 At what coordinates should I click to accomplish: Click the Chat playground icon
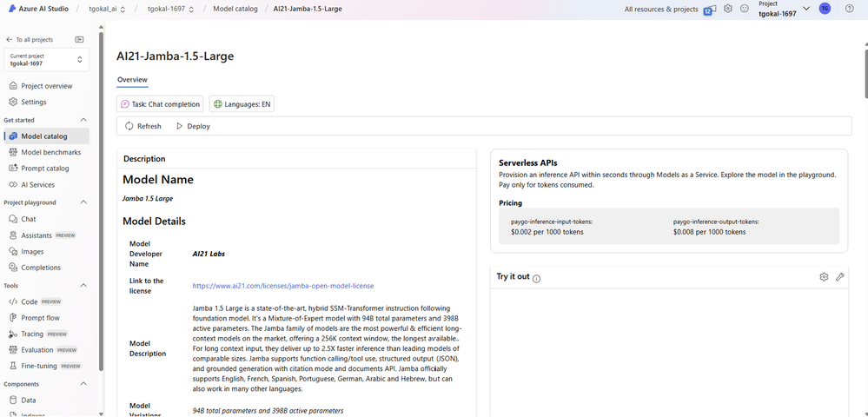click(13, 219)
